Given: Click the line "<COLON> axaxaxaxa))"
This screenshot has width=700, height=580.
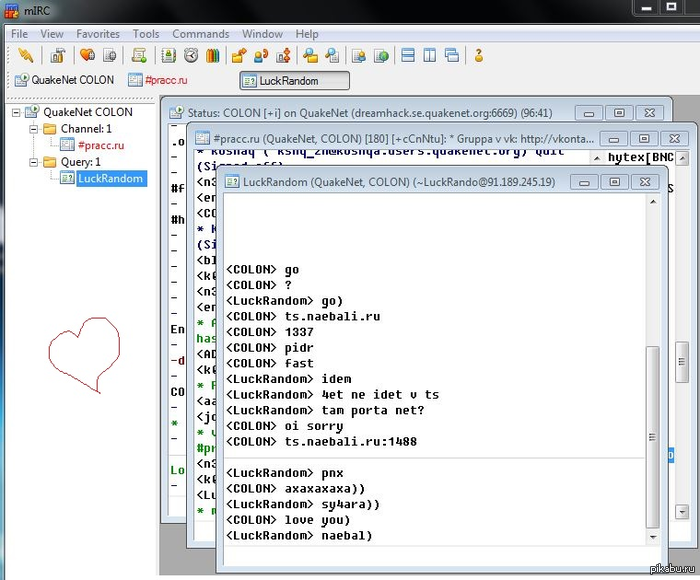Looking at the screenshot, I should pos(296,488).
